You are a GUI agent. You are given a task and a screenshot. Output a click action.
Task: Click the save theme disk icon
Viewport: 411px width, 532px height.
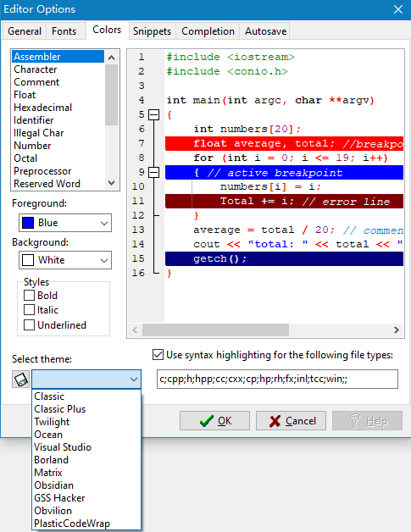pyautogui.click(x=20, y=379)
